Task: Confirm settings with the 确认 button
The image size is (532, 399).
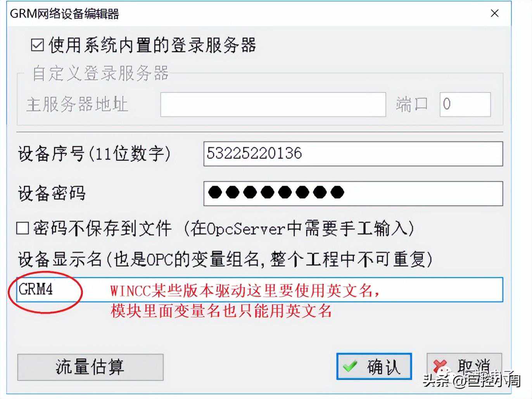Action: 374,366
